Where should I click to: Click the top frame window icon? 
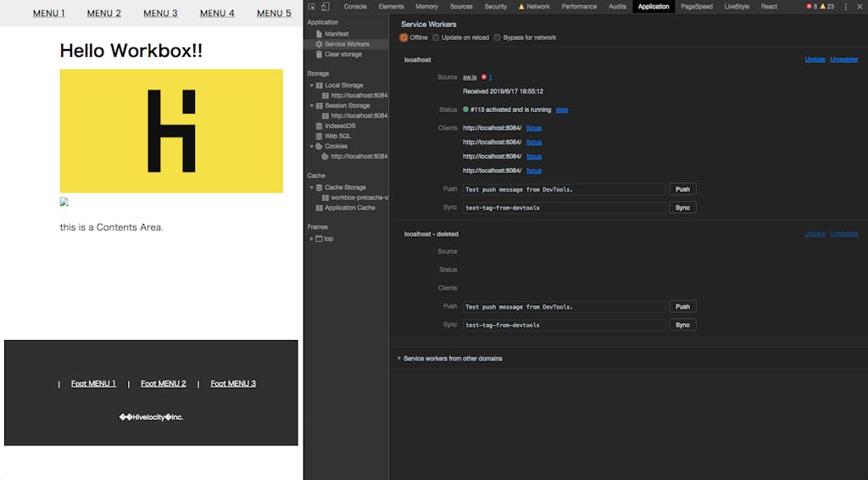(x=319, y=238)
